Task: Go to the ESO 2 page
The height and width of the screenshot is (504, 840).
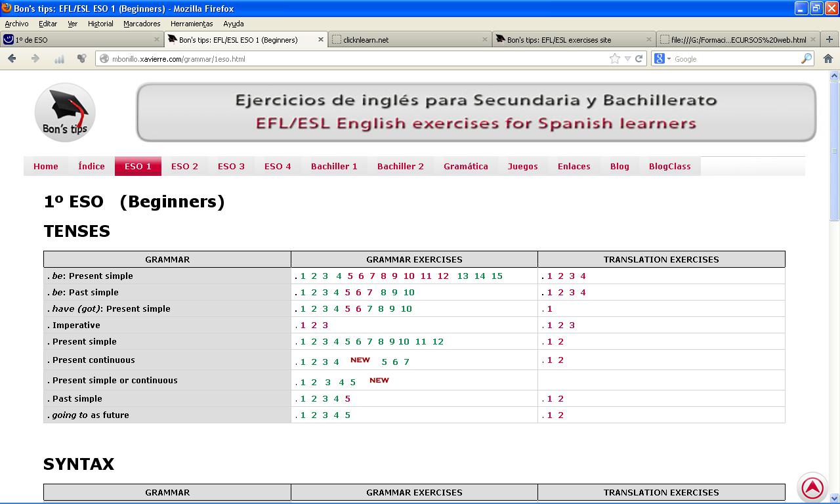Action: [184, 166]
